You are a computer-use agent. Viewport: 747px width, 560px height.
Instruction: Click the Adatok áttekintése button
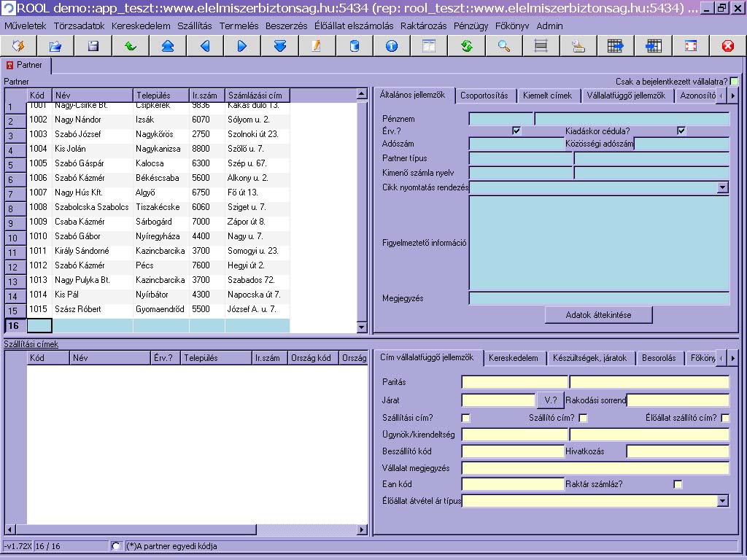[598, 315]
